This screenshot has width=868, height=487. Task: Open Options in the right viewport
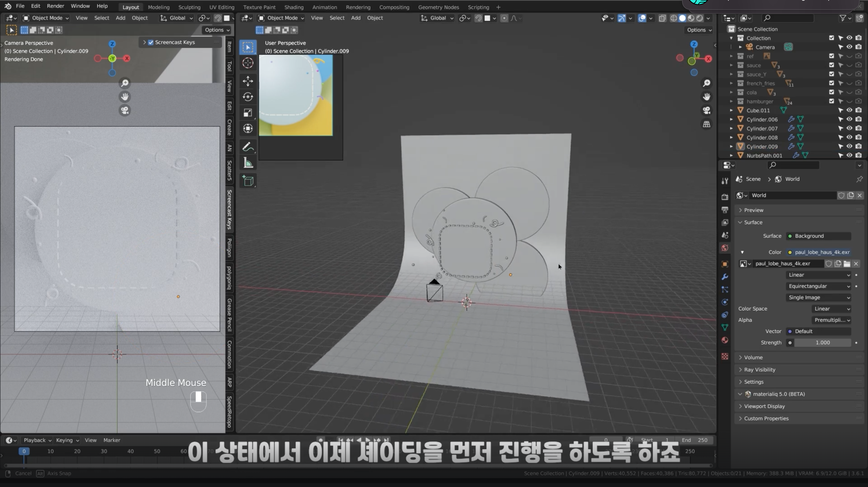pos(699,30)
